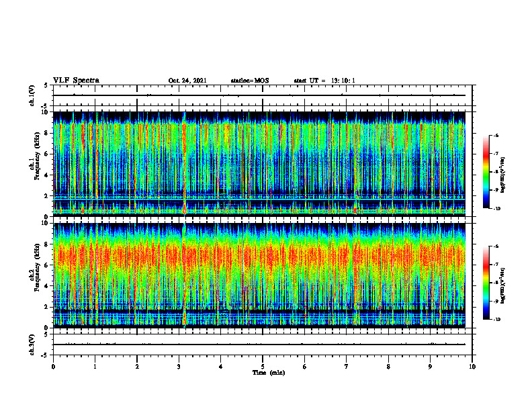The height and width of the screenshot is (411, 532).
Task: Click the time axis tick label '7'
Action: click(347, 367)
